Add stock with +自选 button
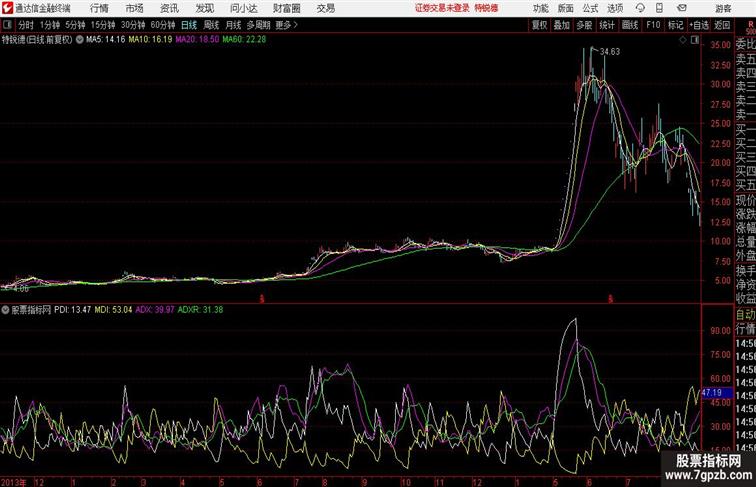Screen dimensions: 756x487 point(699,25)
